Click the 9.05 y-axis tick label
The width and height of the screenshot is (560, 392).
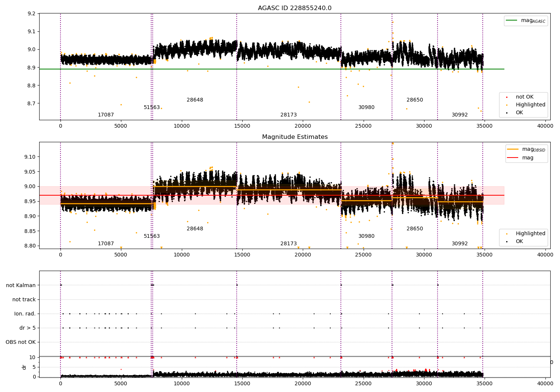pos(30,172)
